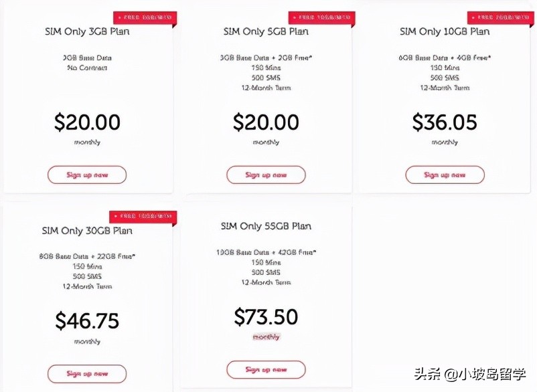Click the $36.05 price
This screenshot has width=537, height=392.
point(445,122)
